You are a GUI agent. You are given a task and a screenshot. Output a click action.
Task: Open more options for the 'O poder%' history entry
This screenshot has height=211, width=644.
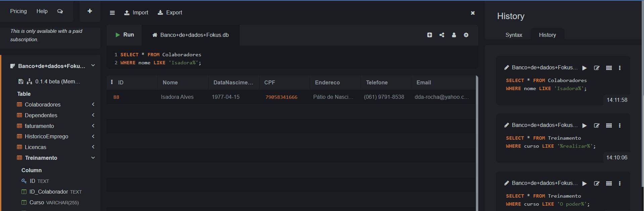[620, 184]
